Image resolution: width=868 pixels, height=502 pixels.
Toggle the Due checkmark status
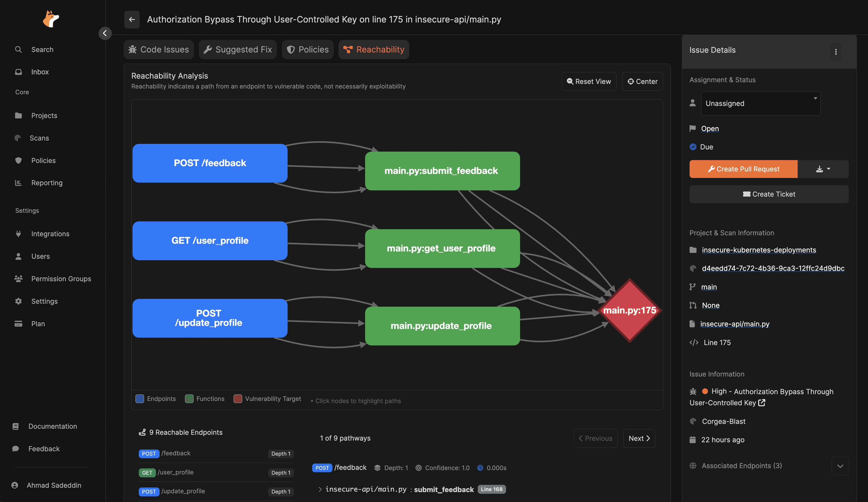[x=693, y=147]
